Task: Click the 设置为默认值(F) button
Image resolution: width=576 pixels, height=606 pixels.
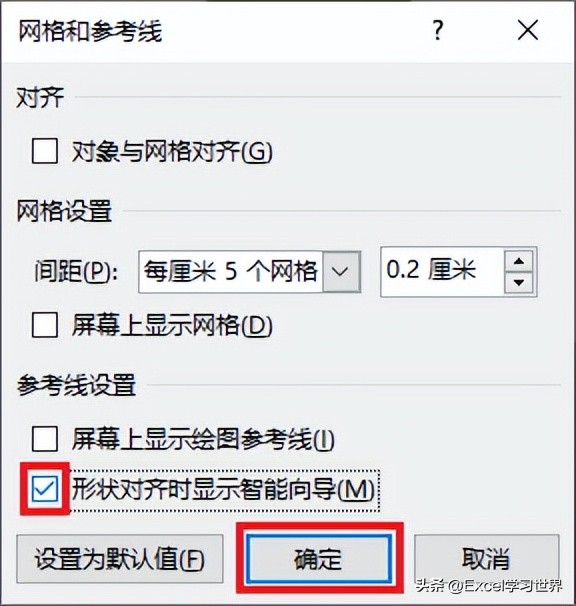Action: coord(120,559)
